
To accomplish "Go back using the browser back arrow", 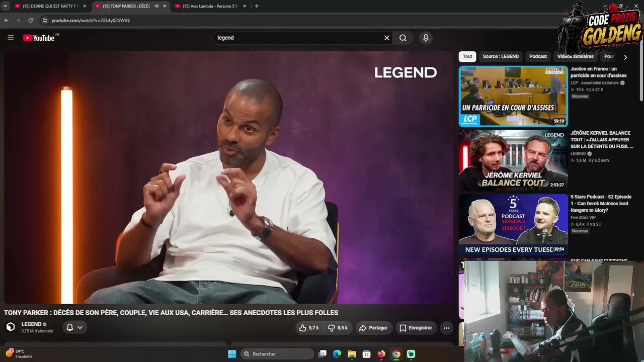I will click(x=6, y=20).
